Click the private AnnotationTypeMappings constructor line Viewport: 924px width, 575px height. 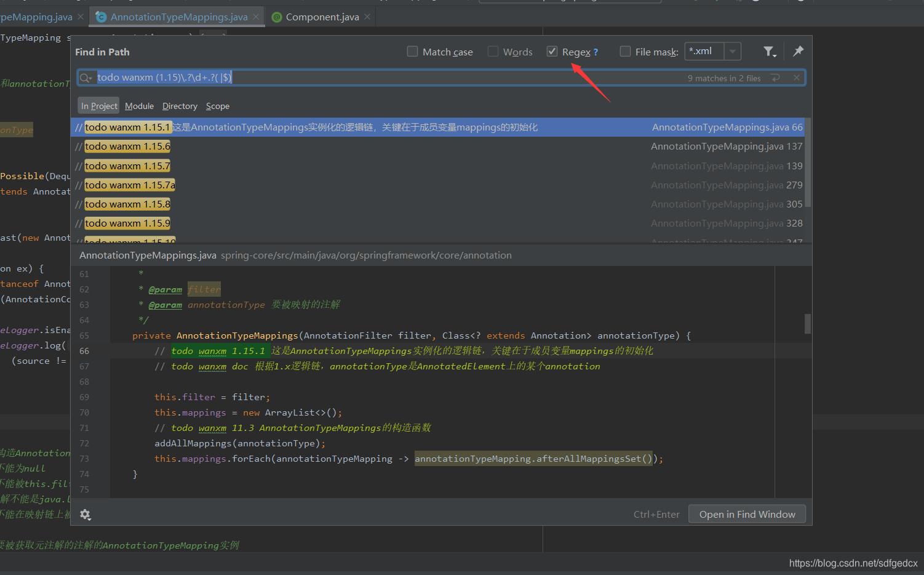(x=412, y=336)
